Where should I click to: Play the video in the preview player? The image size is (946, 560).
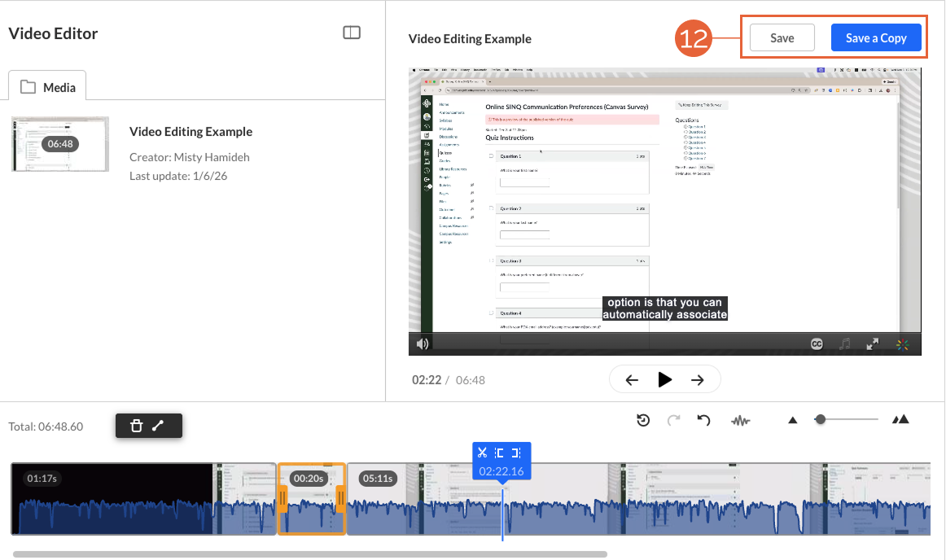(x=664, y=379)
